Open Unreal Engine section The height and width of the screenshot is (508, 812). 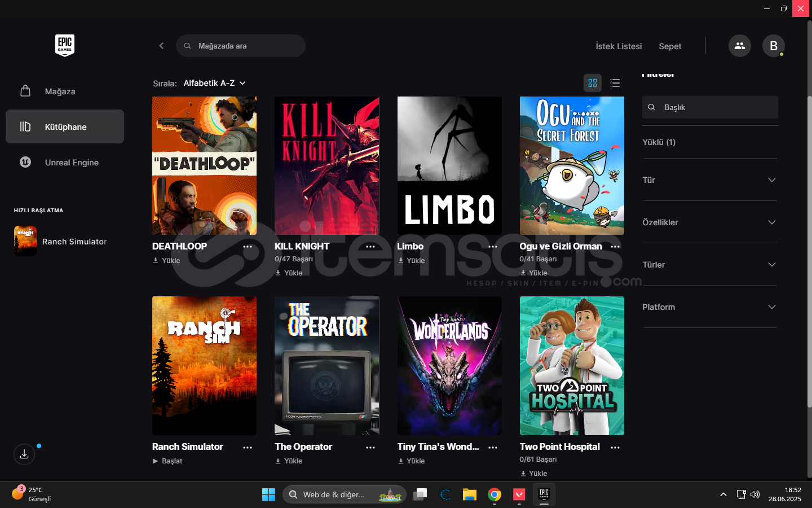pos(65,162)
